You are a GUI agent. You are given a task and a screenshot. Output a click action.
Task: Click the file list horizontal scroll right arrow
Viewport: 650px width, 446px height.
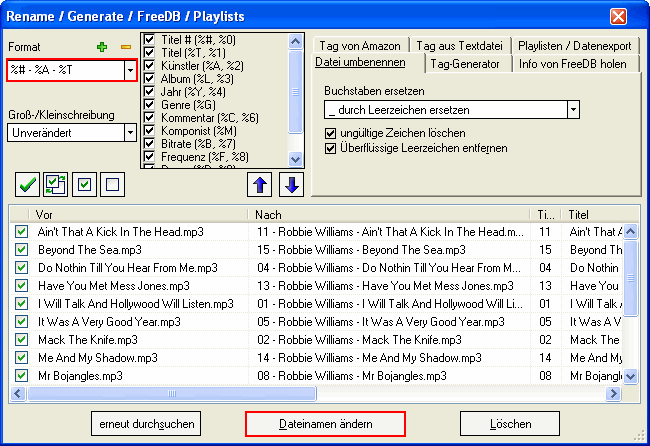[613, 393]
